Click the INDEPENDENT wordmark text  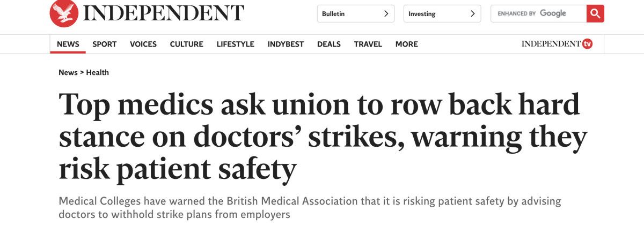[x=164, y=13]
